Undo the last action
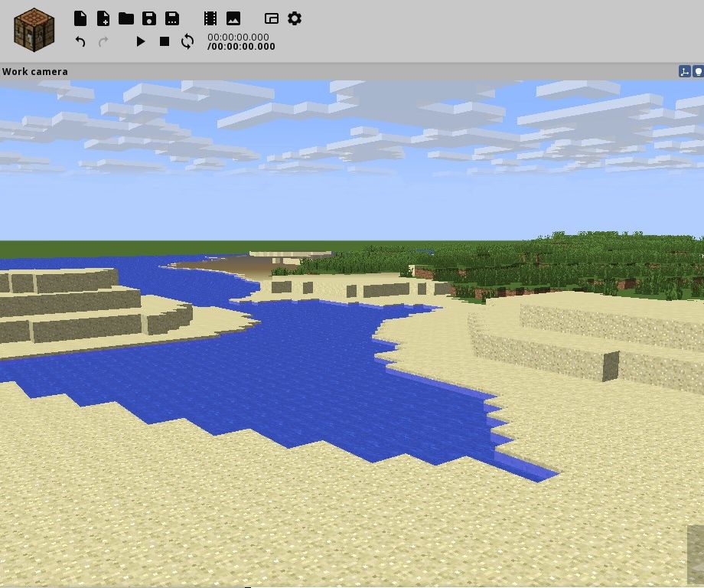Screen dimensions: 704x588 click(80, 41)
